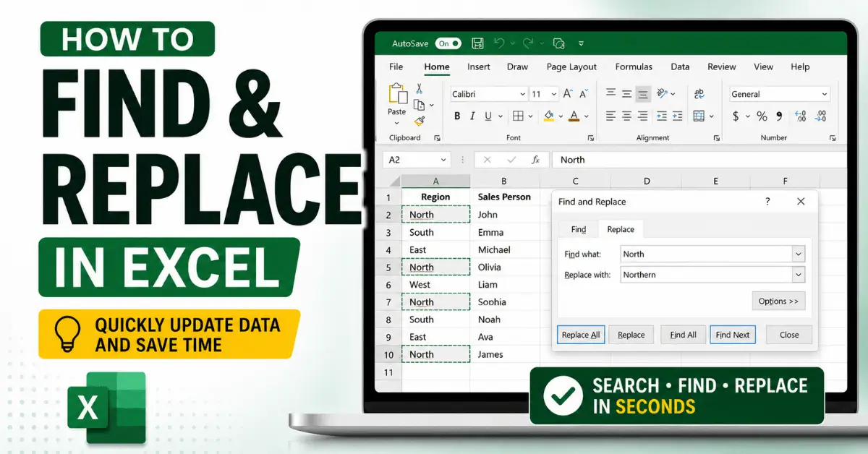The width and height of the screenshot is (868, 454).
Task: Click the formula bar showing North
Action: click(699, 160)
